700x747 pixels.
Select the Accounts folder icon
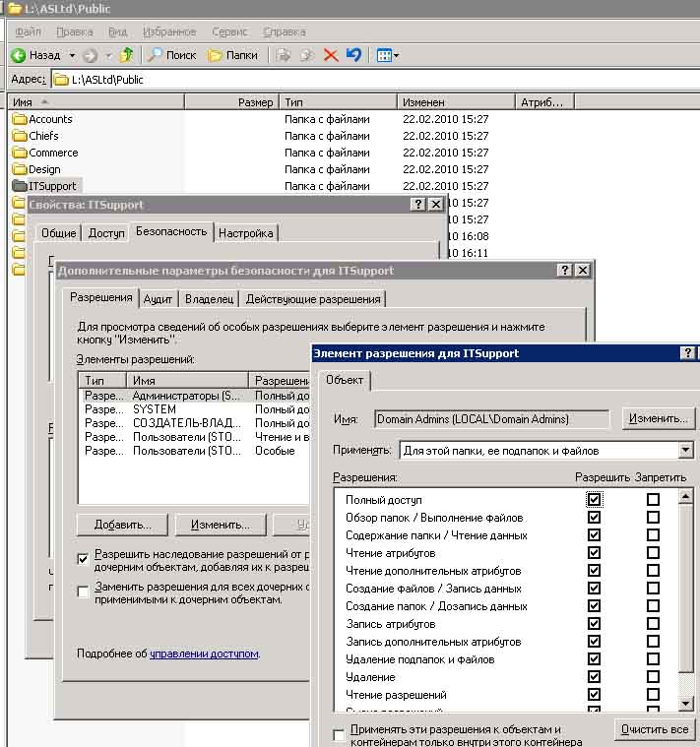(19, 119)
